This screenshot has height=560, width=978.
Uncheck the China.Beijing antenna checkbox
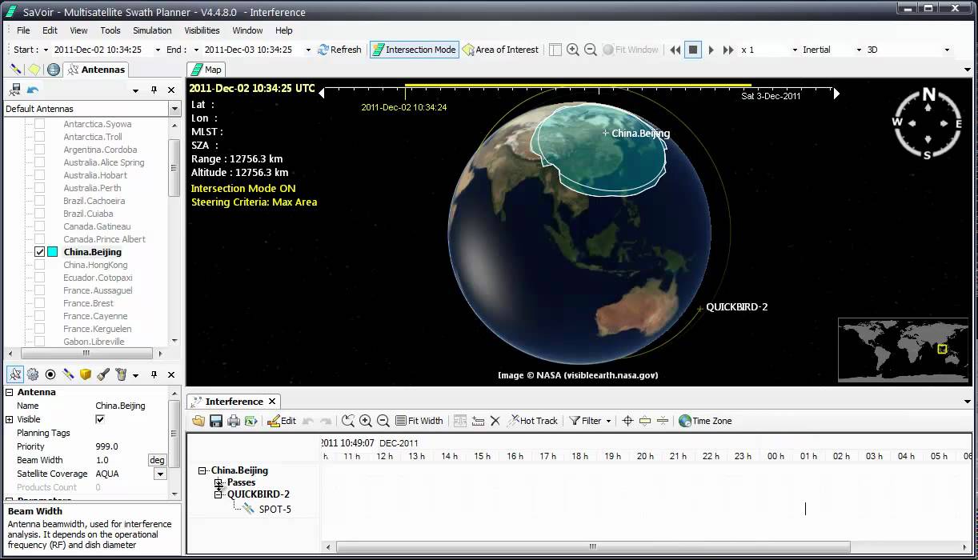point(39,252)
